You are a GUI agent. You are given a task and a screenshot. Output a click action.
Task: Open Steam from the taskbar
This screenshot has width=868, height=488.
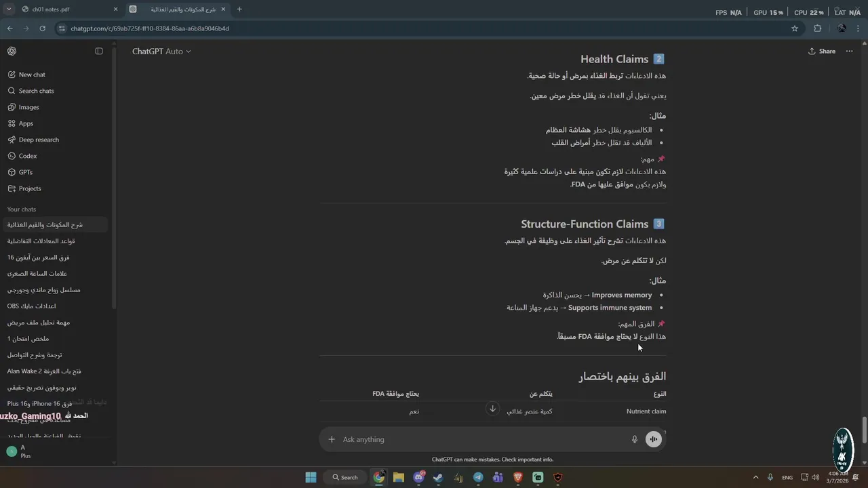[x=438, y=477]
